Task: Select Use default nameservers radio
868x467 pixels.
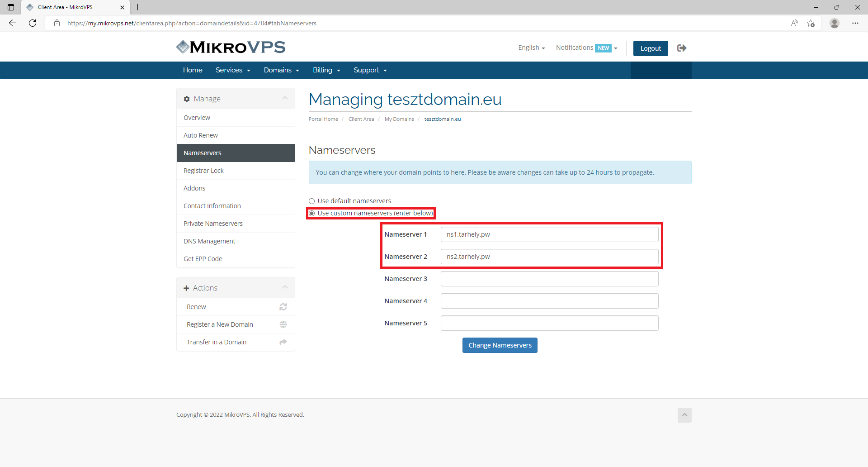Action: [x=311, y=201]
